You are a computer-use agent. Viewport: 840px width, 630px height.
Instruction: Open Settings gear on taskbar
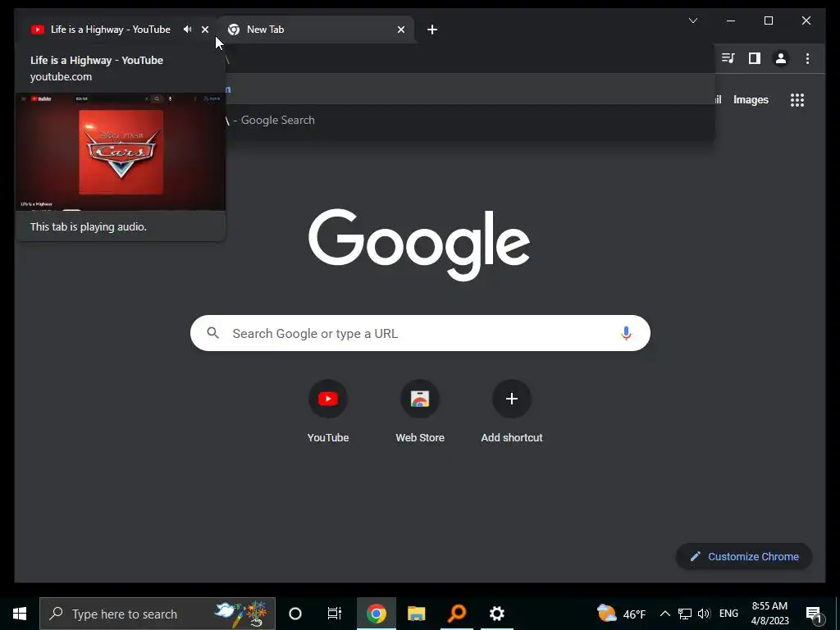coord(496,614)
